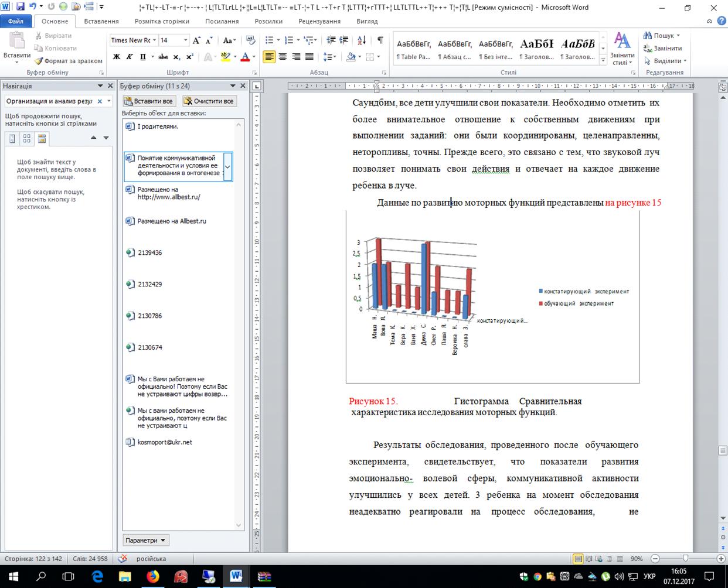Click the Clear Formatting eraser icon
The width and height of the screenshot is (728, 588).
tap(250, 40)
